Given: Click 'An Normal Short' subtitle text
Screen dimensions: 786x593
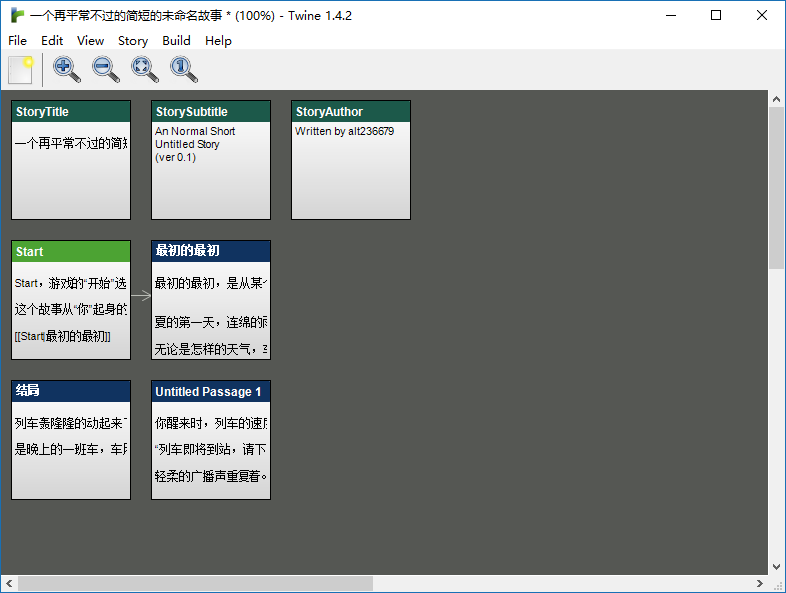Looking at the screenshot, I should coord(195,131).
